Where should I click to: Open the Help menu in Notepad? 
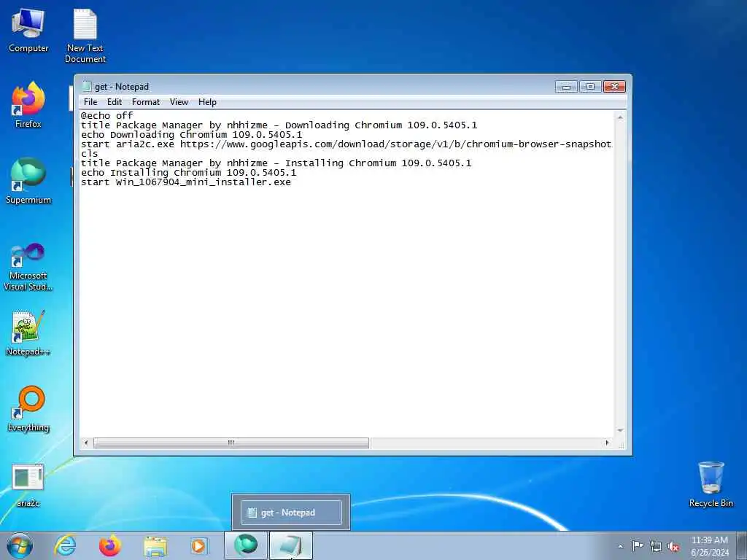207,102
